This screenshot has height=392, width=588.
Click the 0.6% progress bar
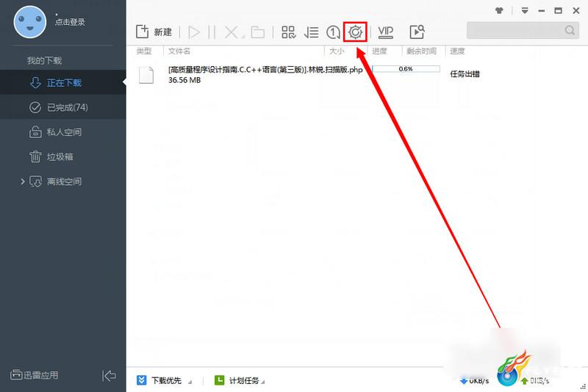(x=406, y=69)
